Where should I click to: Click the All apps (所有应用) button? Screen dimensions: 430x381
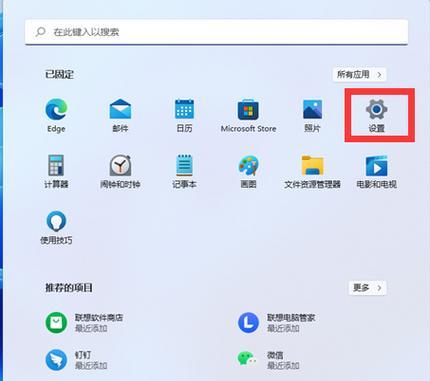[x=359, y=74]
